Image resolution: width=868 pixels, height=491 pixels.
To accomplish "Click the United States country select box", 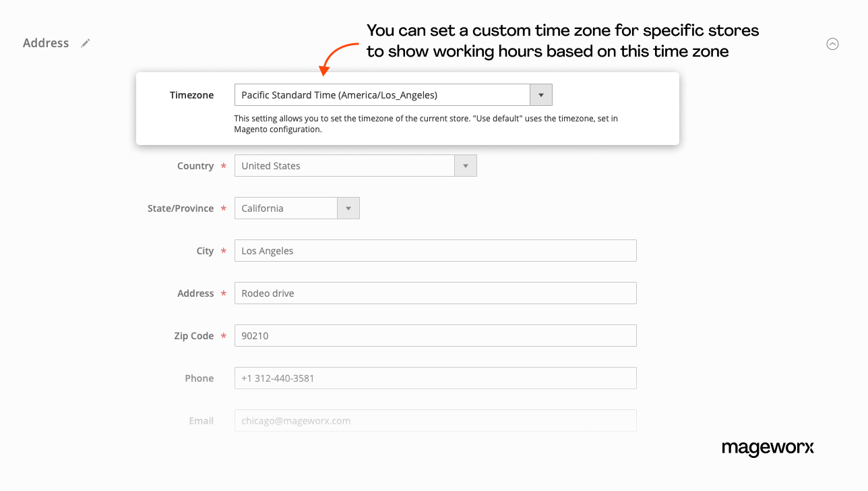I will 345,166.
